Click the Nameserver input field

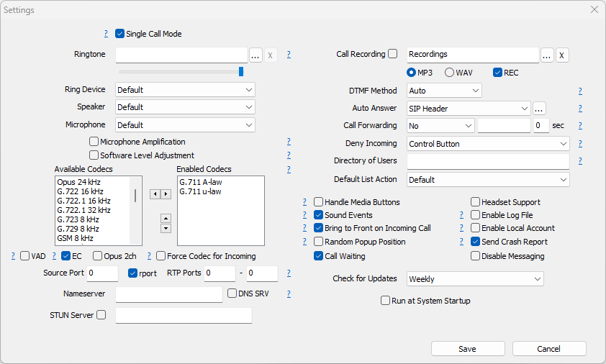click(169, 294)
